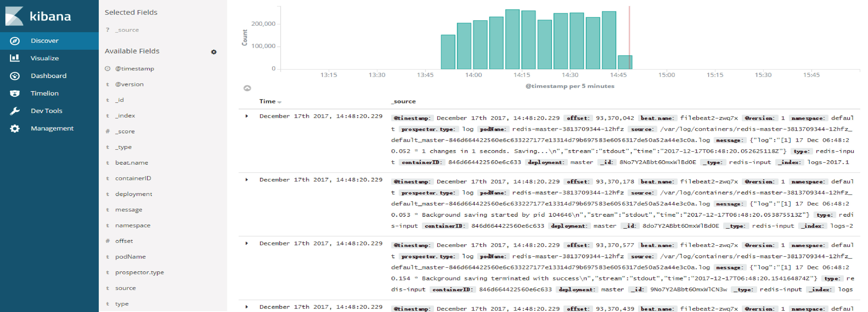Click the question mark icon beside _source
Viewport: 868px width, 312px height.
click(x=107, y=30)
